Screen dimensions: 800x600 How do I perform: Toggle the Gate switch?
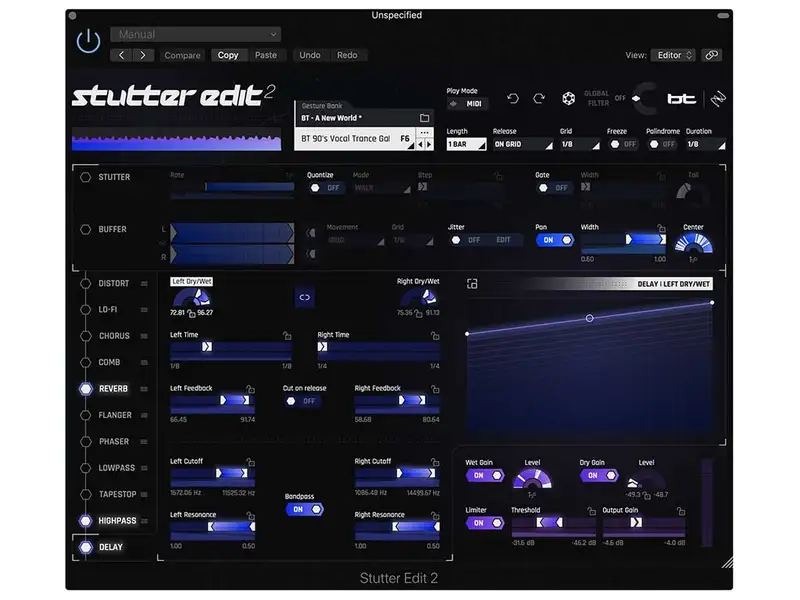click(553, 188)
